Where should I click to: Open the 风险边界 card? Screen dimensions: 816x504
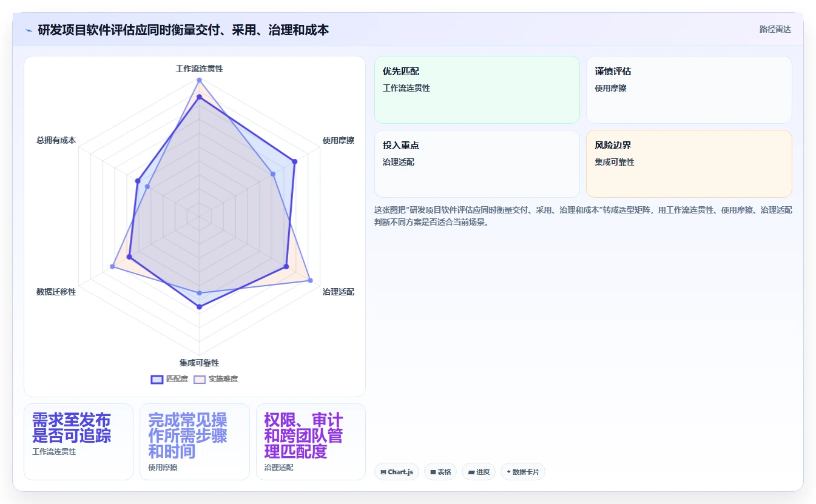tap(689, 164)
